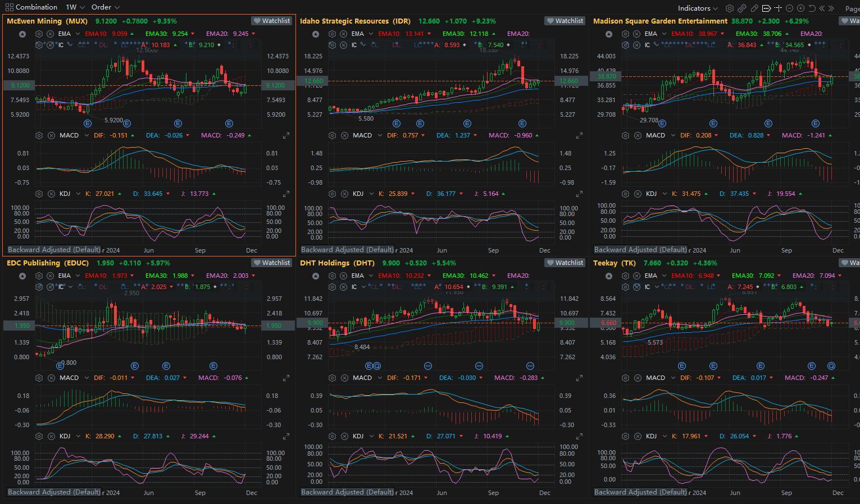
Task: Collapse indicators arrow on Idaho Strategic chart
Action: (316, 34)
